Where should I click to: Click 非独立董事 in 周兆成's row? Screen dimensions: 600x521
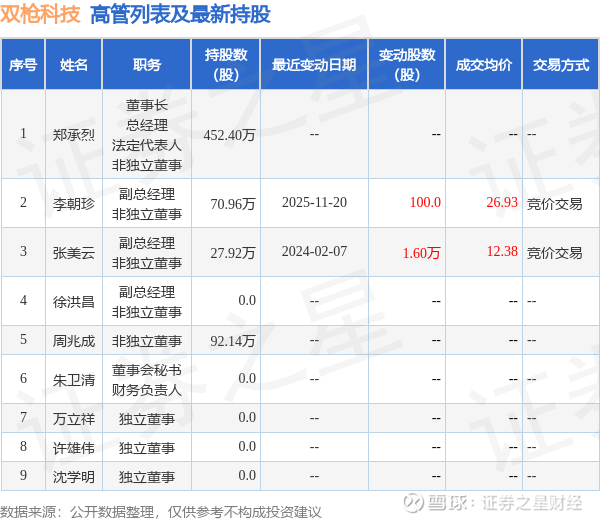click(147, 340)
